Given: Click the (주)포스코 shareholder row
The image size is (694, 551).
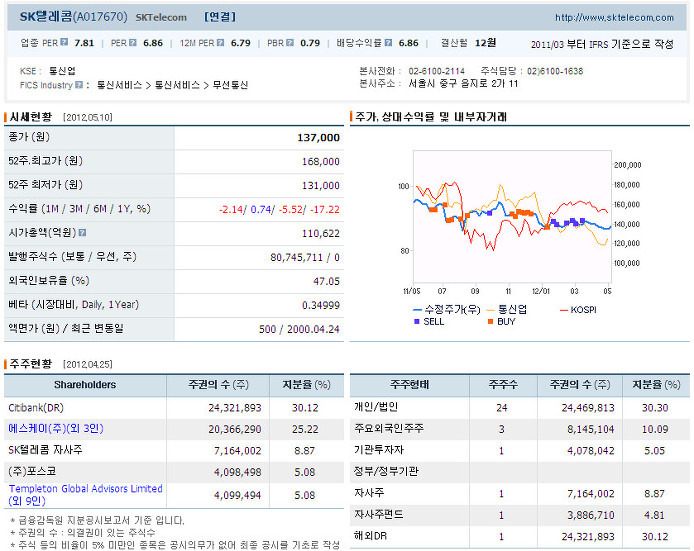Looking at the screenshot, I should tap(174, 471).
